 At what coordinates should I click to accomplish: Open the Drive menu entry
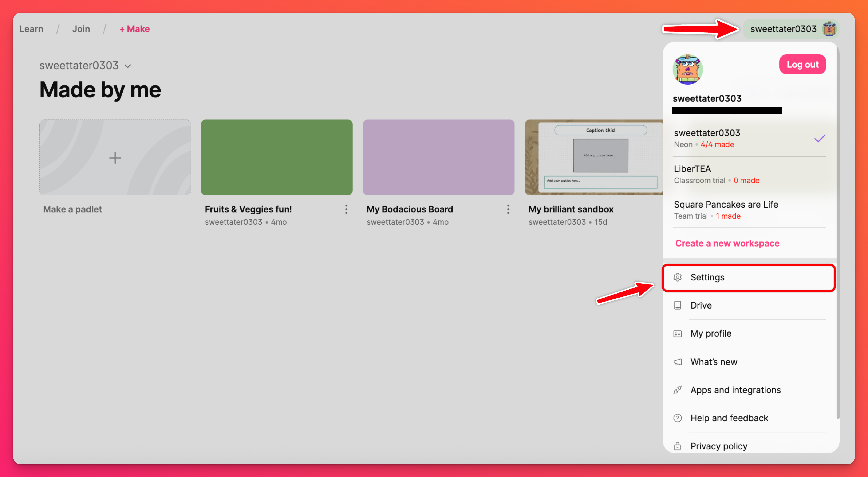[749, 305]
